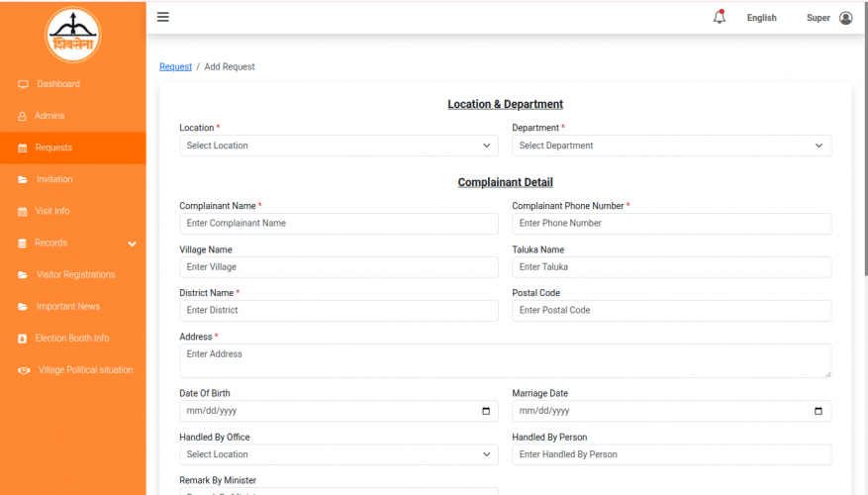Open Invitation in sidebar

click(x=73, y=179)
